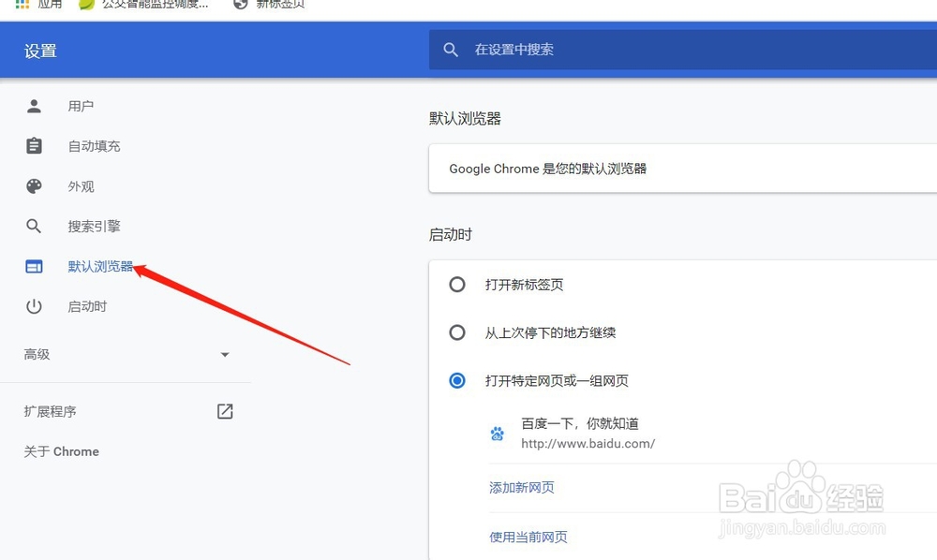The height and width of the screenshot is (560, 937).
Task: Click the autofill clipboard icon
Action: coord(34,146)
